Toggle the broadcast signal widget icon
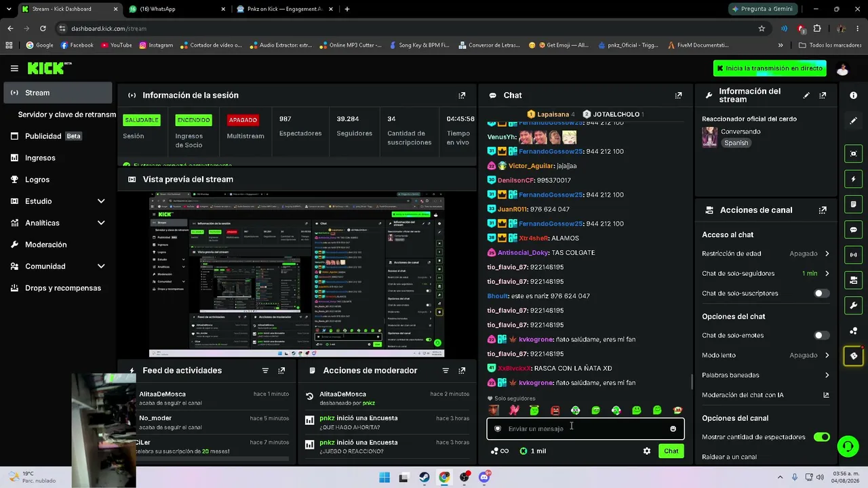The image size is (868, 488). coord(853,255)
